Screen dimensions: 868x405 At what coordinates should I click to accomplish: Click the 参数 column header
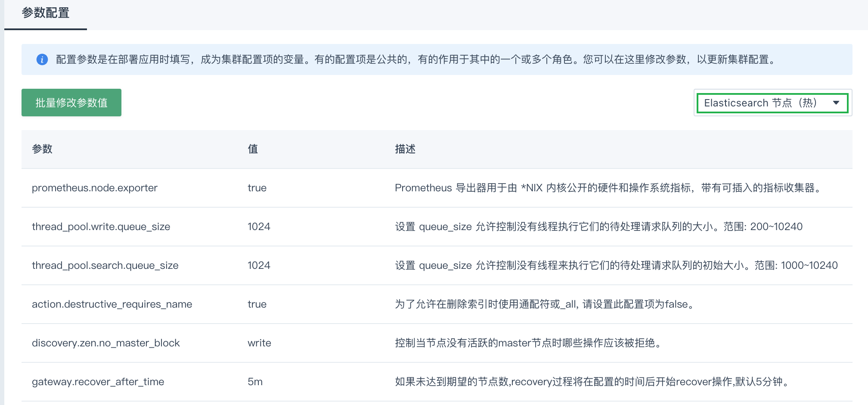tap(42, 149)
